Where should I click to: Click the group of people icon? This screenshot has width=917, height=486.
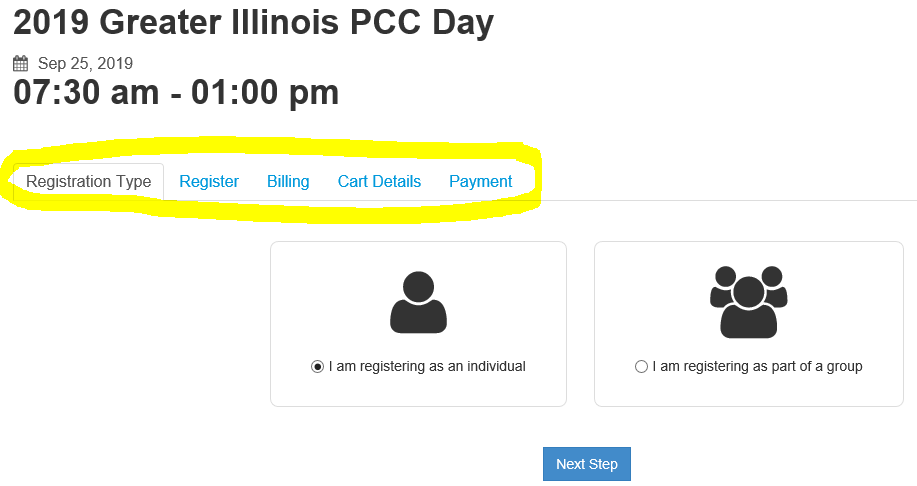[x=748, y=302]
